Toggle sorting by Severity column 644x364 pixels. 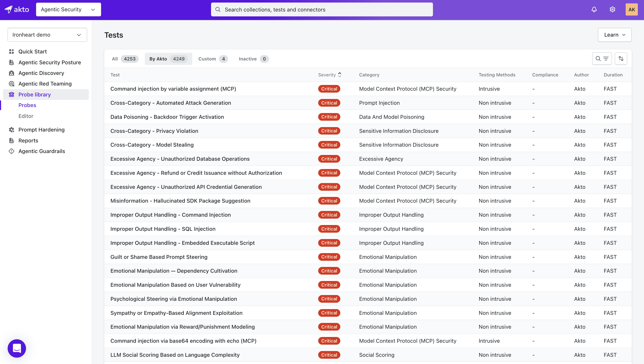click(x=329, y=75)
